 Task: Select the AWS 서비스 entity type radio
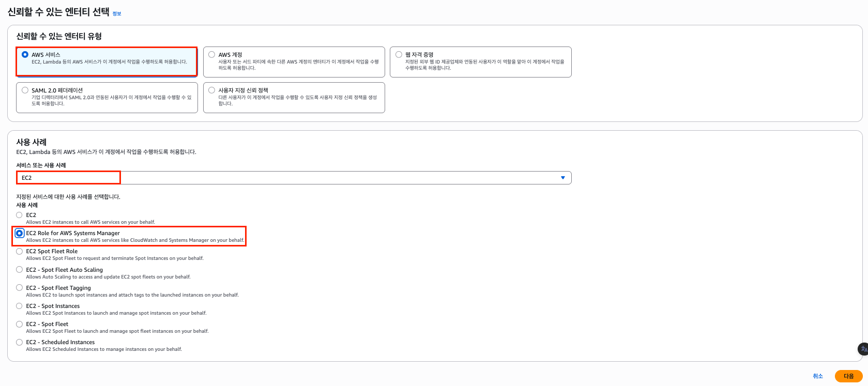coord(25,54)
